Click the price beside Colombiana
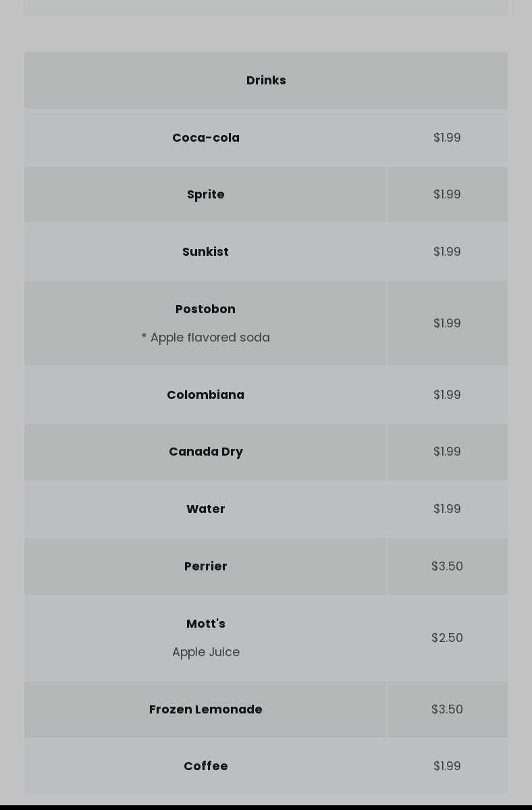The image size is (532, 810). 447,395
